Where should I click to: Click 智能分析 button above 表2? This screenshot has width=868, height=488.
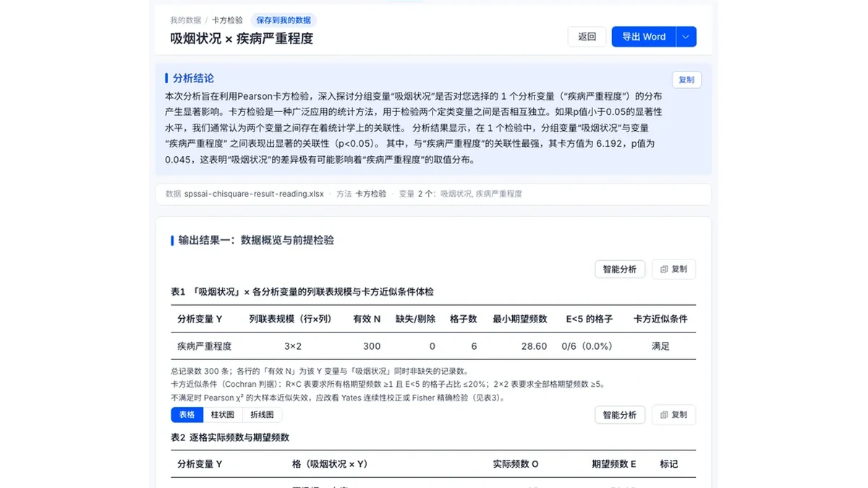620,415
